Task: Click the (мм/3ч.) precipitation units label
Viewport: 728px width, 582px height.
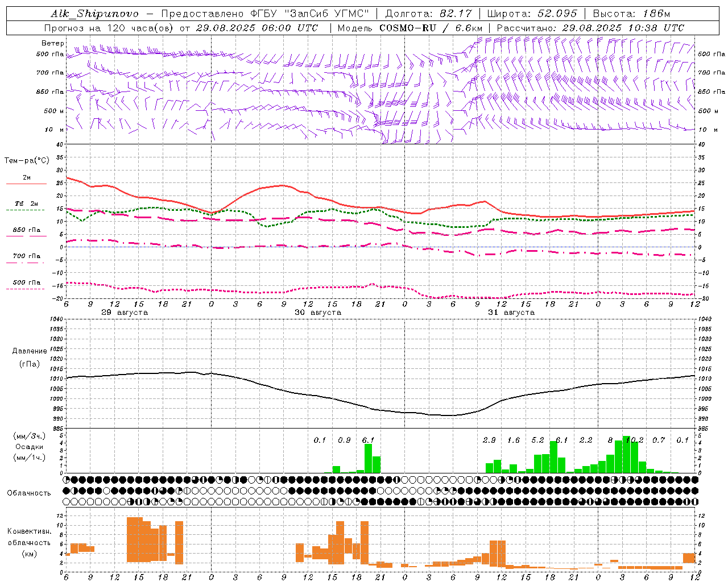Action: 30,436
